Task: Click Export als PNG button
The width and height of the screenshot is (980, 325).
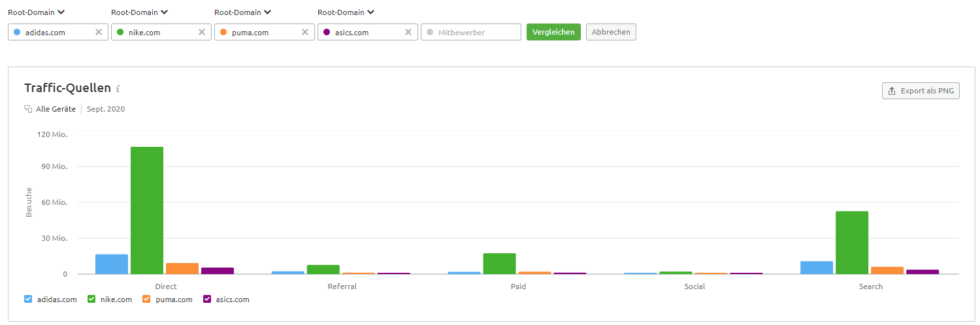Action: pos(921,91)
